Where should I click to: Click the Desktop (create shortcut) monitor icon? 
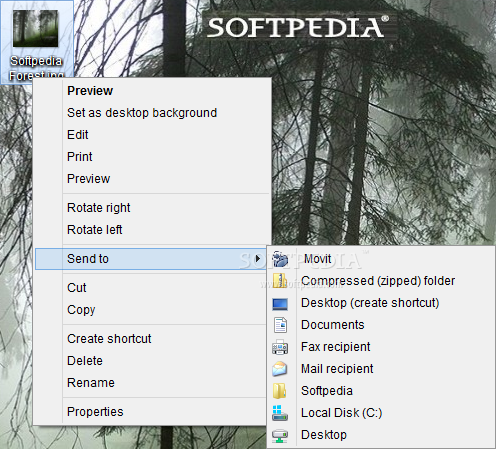[x=280, y=304]
